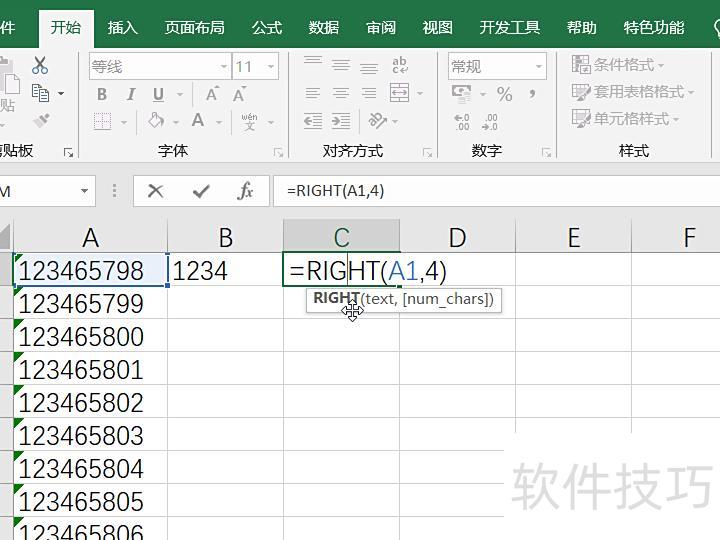Viewport: 720px width, 540px height.
Task: Click the Copy icon
Action: coord(40,94)
